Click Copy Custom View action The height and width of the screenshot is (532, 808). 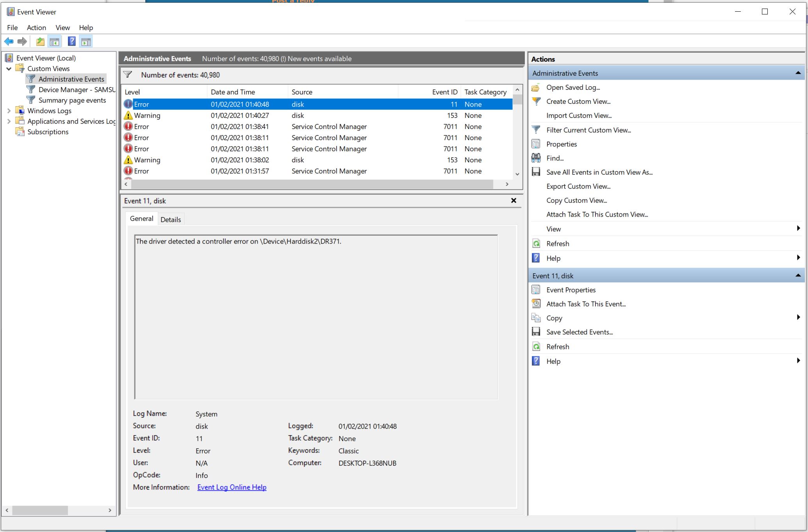[576, 201]
